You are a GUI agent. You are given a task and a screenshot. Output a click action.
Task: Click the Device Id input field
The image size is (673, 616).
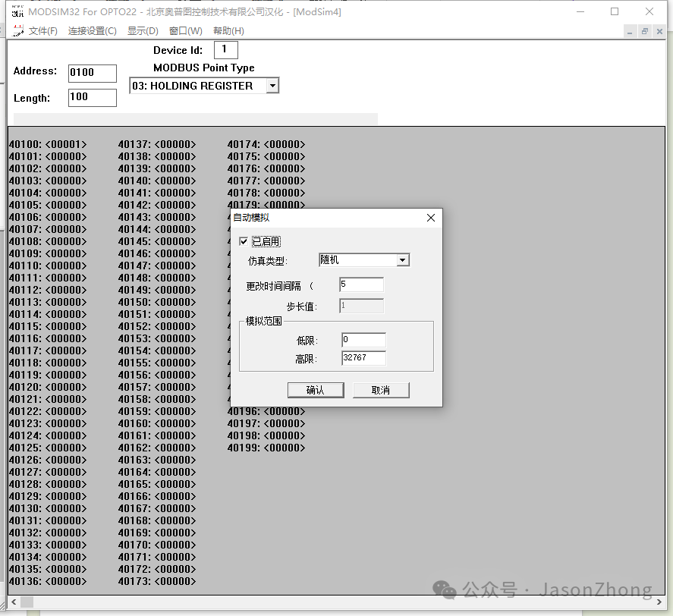pyautogui.click(x=225, y=49)
